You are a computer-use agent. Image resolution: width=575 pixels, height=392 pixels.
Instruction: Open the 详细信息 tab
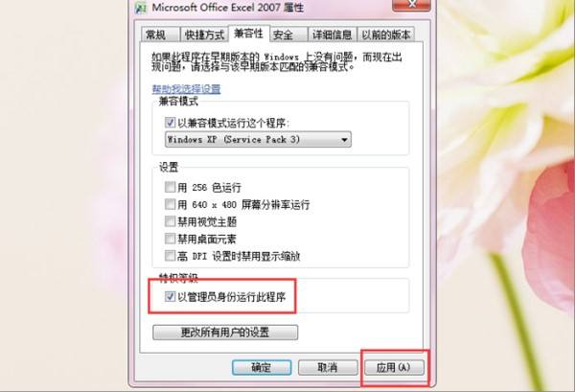[x=332, y=35]
